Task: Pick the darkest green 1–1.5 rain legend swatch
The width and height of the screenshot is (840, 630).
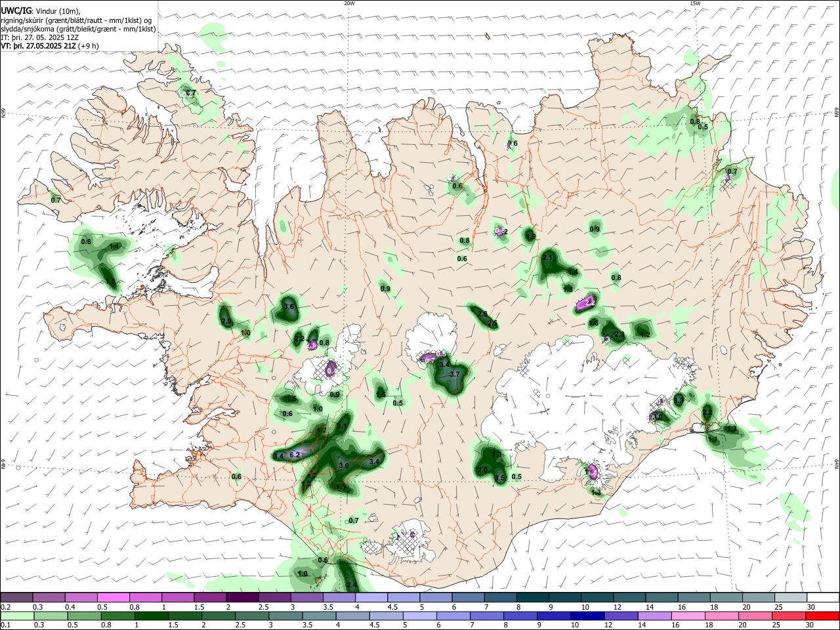Action: [152, 615]
